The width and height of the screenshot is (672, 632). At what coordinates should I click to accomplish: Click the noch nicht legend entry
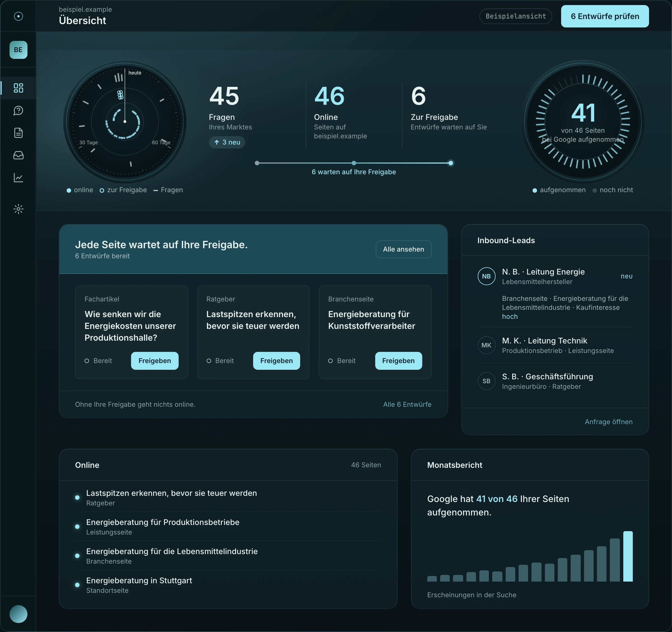tap(613, 190)
